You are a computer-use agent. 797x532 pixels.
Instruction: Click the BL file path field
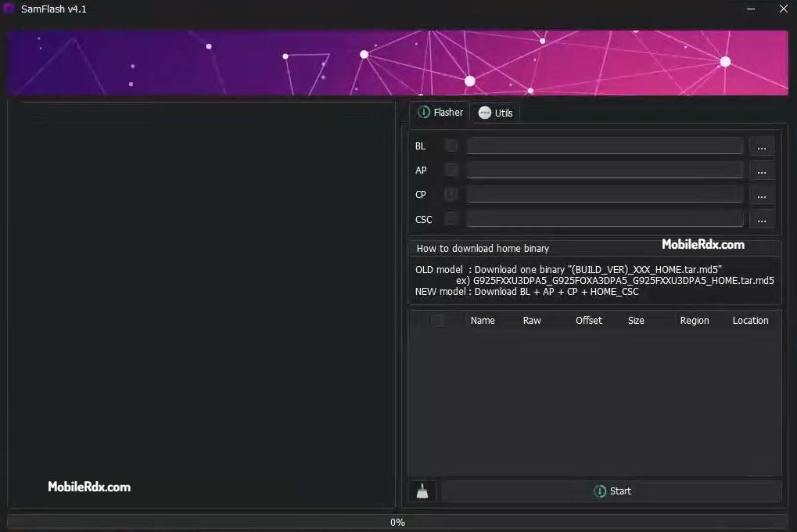click(605, 146)
